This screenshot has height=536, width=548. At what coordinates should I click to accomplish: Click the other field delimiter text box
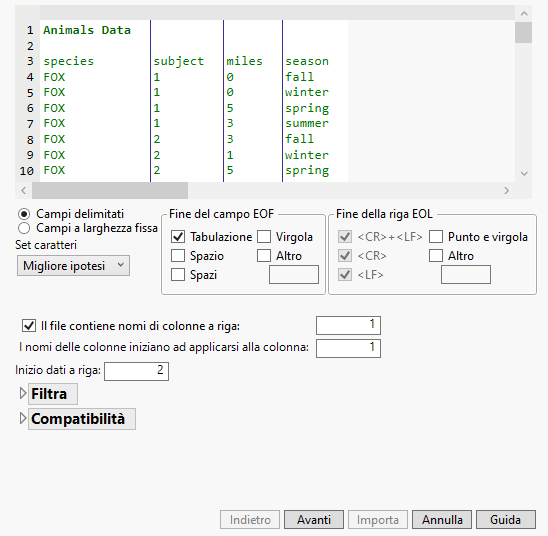[294, 274]
